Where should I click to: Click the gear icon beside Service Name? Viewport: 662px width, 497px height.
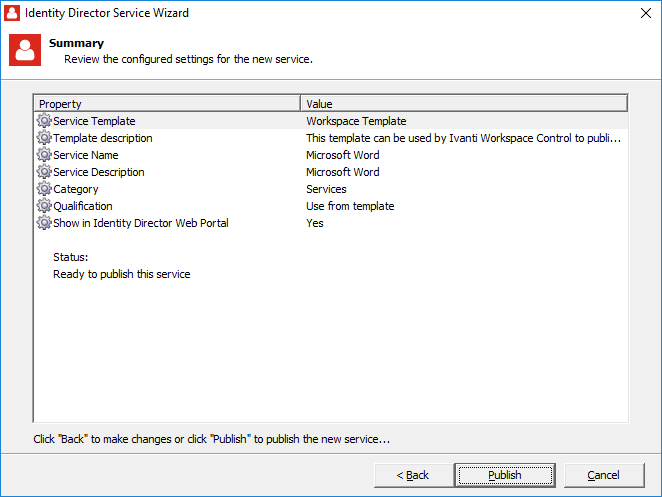(44, 155)
